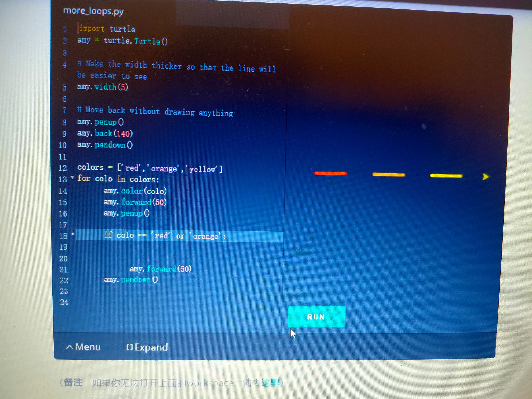Click highlighted 'if colo == 'red' or 'orange':' line
The width and height of the screenshot is (532, 399).
tap(179, 236)
